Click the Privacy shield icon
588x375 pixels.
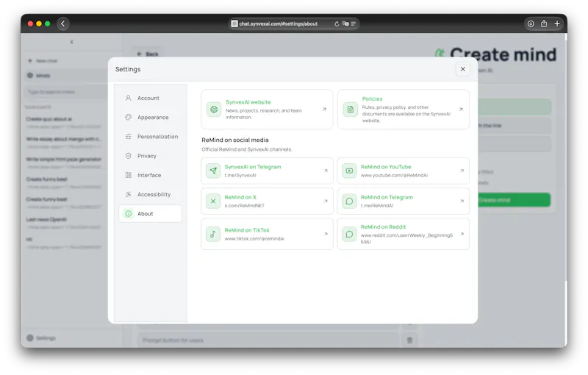[x=128, y=156]
